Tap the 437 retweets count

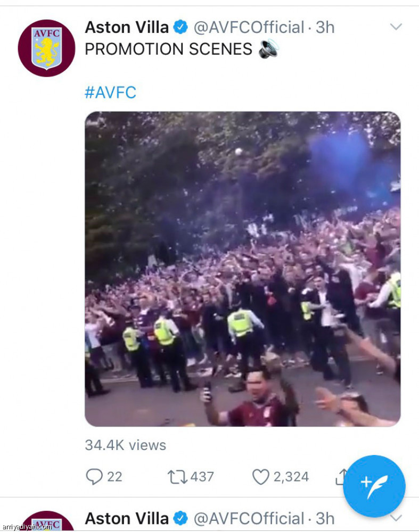coord(202,477)
